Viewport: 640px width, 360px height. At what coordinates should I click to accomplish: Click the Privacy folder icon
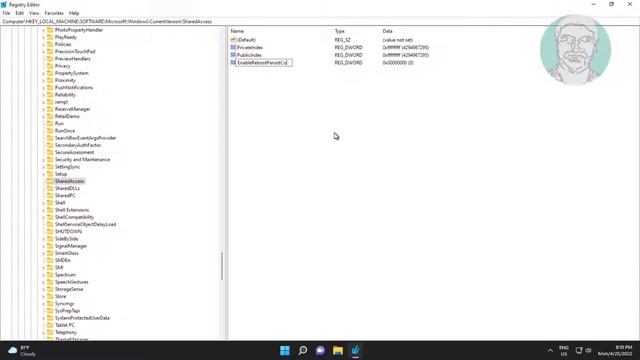pyautogui.click(x=50, y=66)
